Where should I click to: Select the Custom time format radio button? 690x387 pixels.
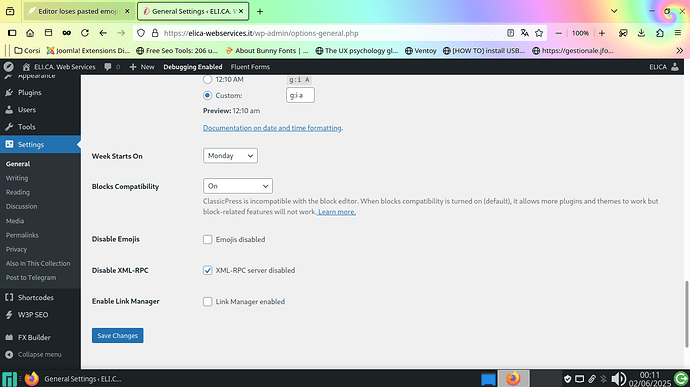tap(207, 95)
